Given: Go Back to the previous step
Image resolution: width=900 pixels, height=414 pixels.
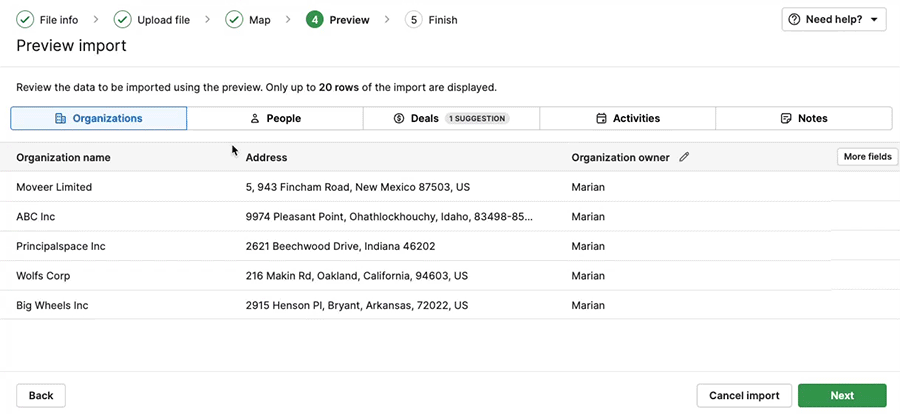Looking at the screenshot, I should 41,395.
